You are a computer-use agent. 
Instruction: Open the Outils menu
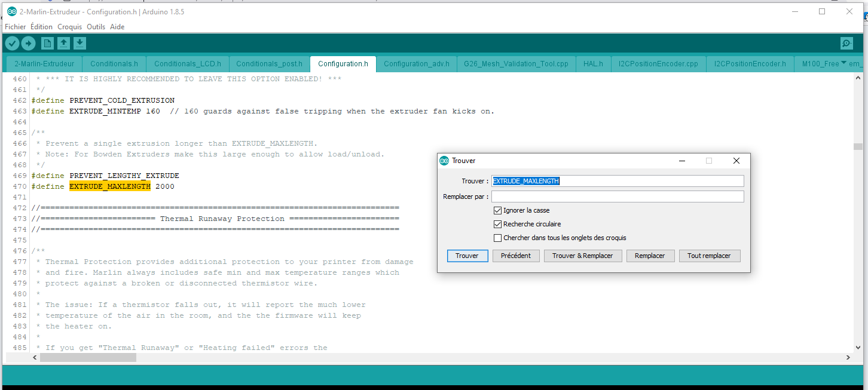coord(96,27)
